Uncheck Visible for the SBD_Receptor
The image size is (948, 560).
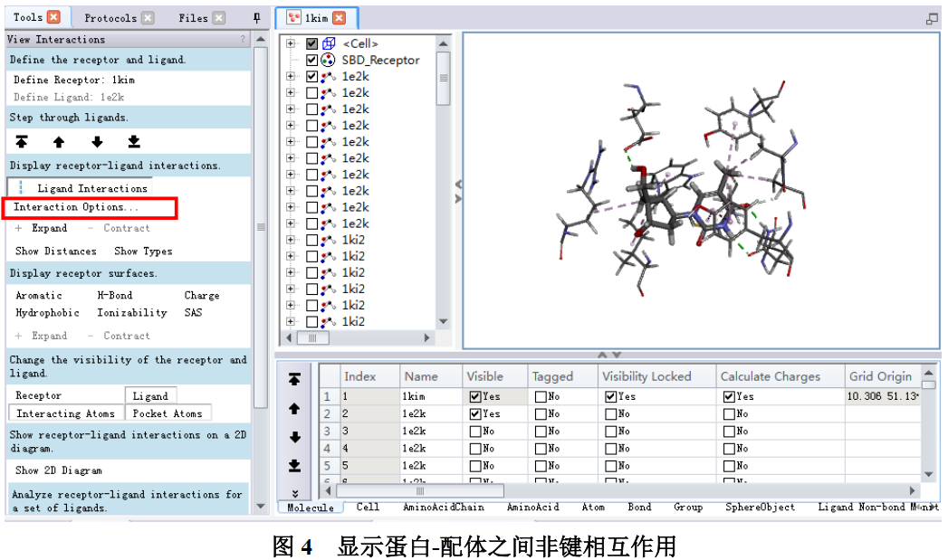pyautogui.click(x=311, y=60)
